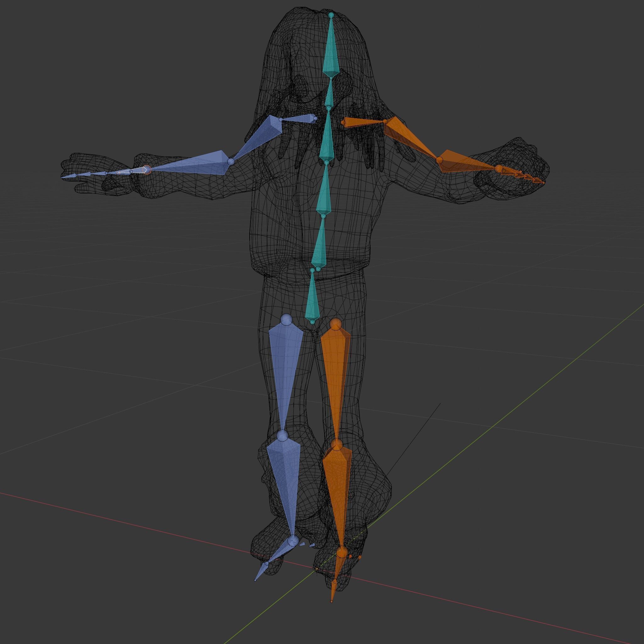Click the blue hip joint sphere
The height and width of the screenshot is (644, 644).
[x=286, y=319]
